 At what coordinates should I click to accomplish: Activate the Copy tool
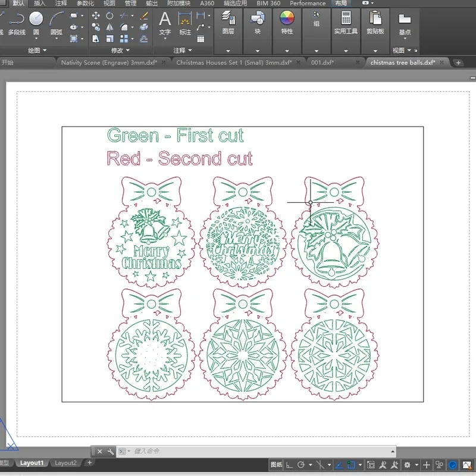coord(96,27)
